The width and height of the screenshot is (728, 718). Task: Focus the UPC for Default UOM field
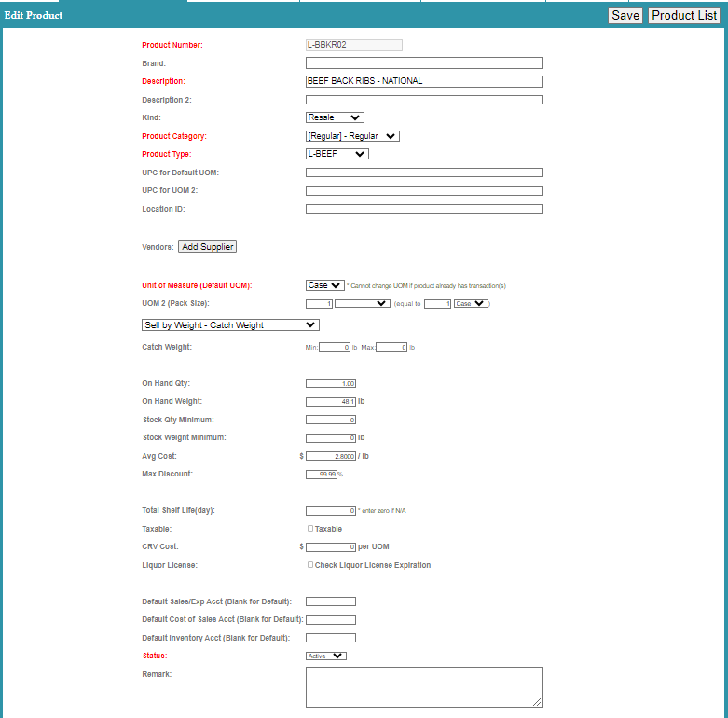pyautogui.click(x=423, y=173)
